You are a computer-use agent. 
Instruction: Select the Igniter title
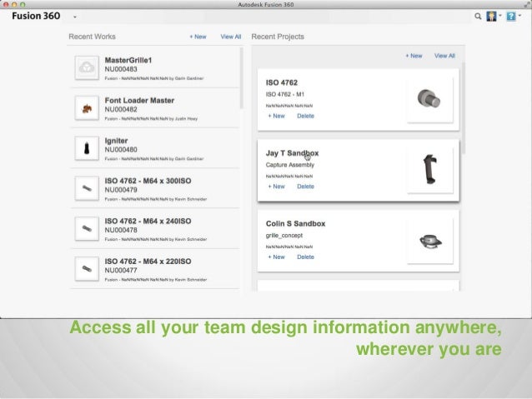117,141
